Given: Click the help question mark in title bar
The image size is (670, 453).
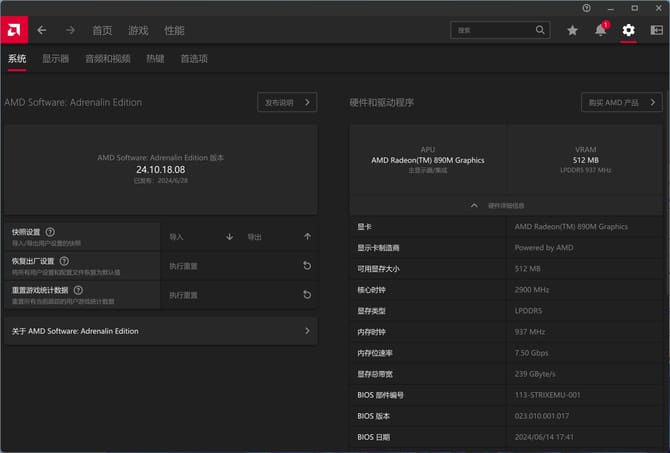Looking at the screenshot, I should 586,8.
